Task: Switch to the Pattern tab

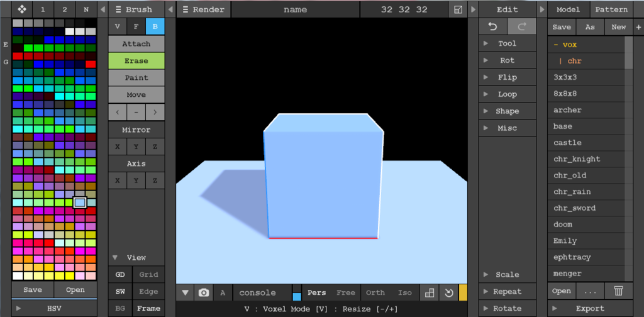Action: pos(611,9)
